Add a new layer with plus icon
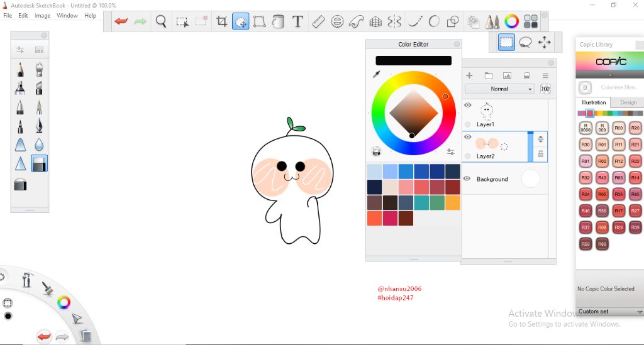This screenshot has height=345, width=644. pos(469,75)
